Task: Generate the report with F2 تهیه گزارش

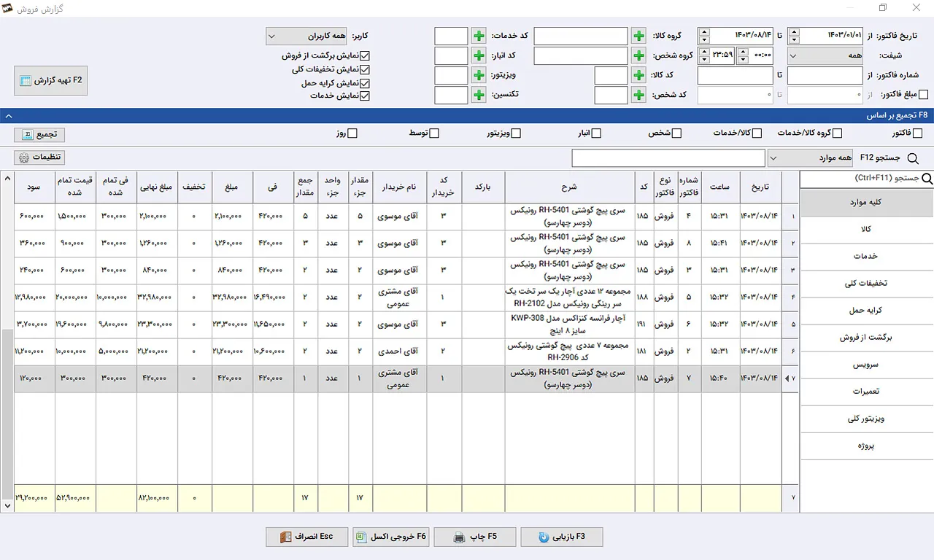Action: click(x=50, y=80)
